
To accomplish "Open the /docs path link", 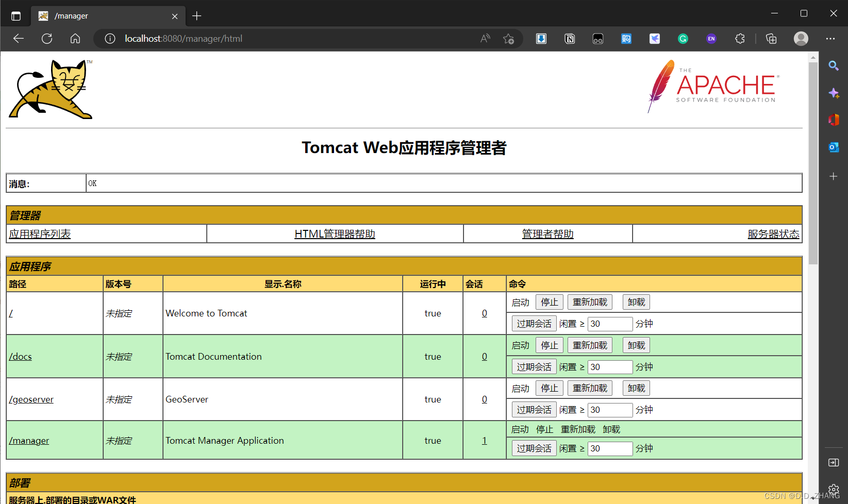I will point(20,357).
